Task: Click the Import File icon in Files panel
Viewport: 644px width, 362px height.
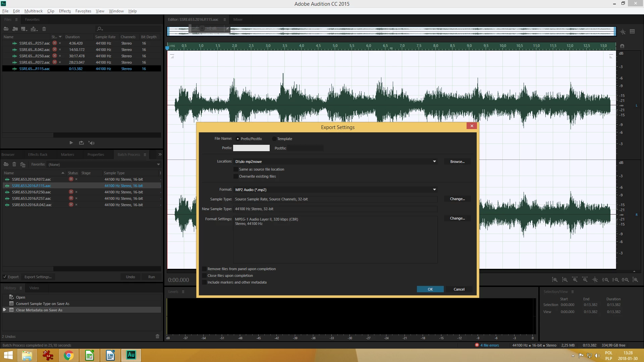Action: [x=15, y=29]
